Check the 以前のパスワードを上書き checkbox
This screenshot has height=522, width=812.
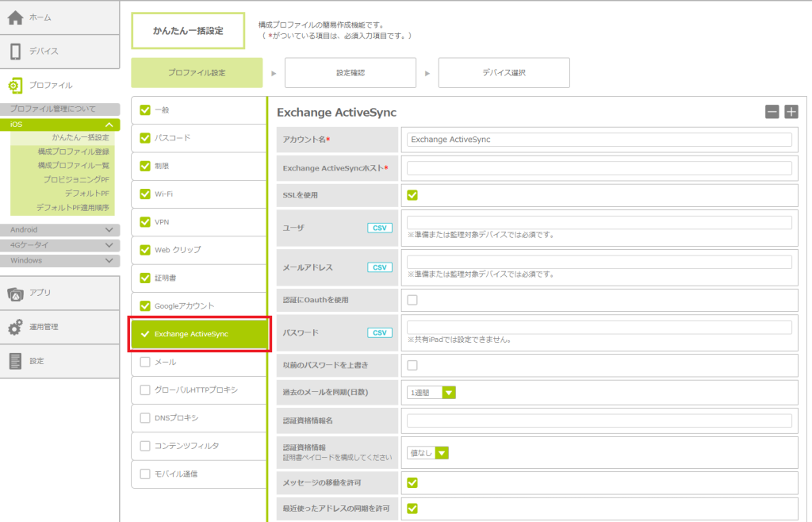click(x=412, y=365)
